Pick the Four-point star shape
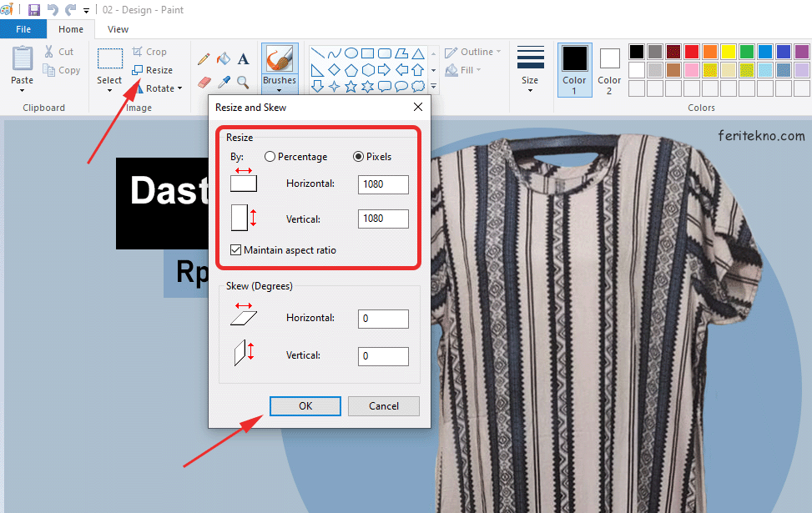The height and width of the screenshot is (513, 812). click(335, 87)
